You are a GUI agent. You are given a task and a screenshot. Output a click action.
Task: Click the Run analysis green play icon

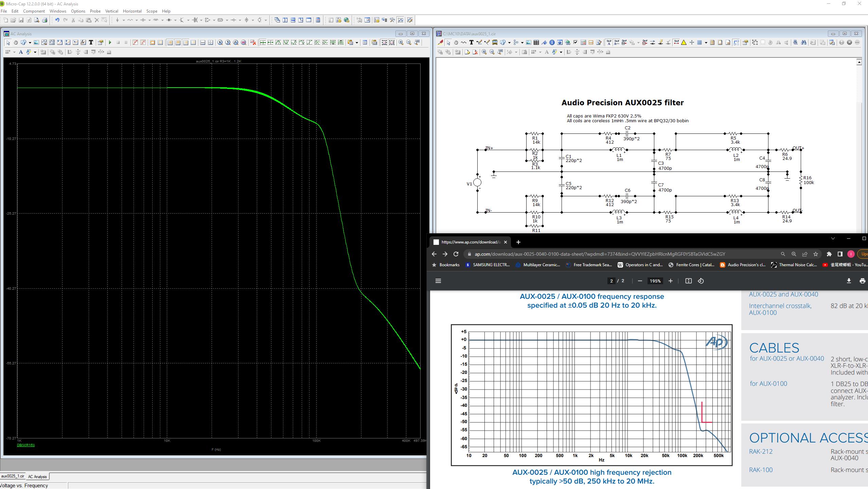110,42
